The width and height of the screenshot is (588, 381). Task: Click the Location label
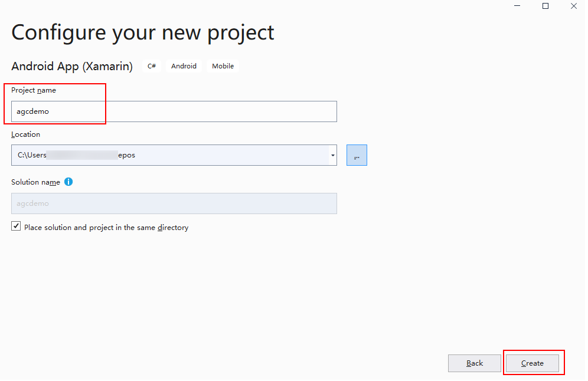[25, 134]
